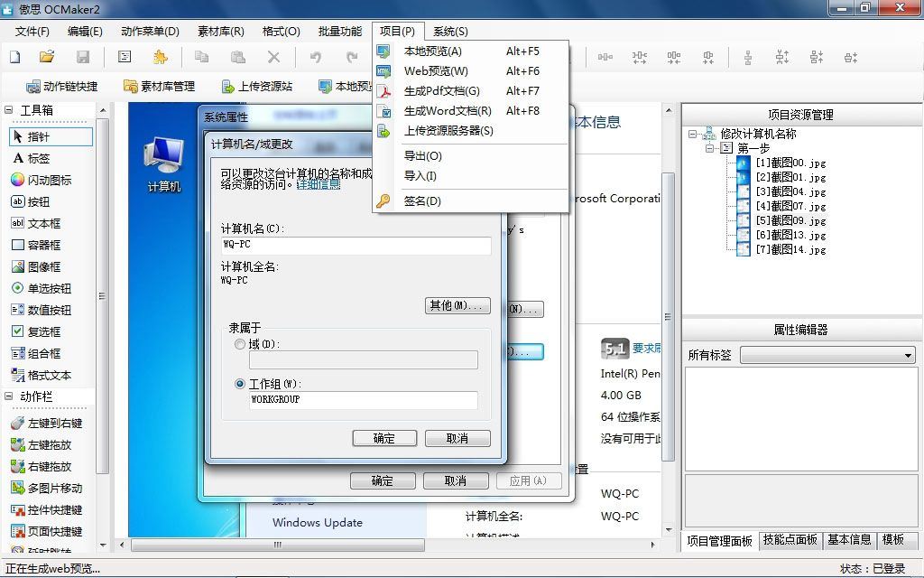924x578 pixels.
Task: Select the 指针 pointer tool
Action: pyautogui.click(x=51, y=137)
